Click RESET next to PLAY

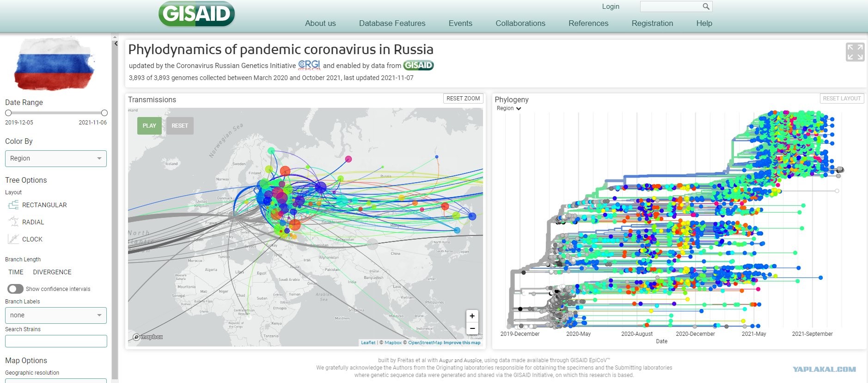coord(180,126)
